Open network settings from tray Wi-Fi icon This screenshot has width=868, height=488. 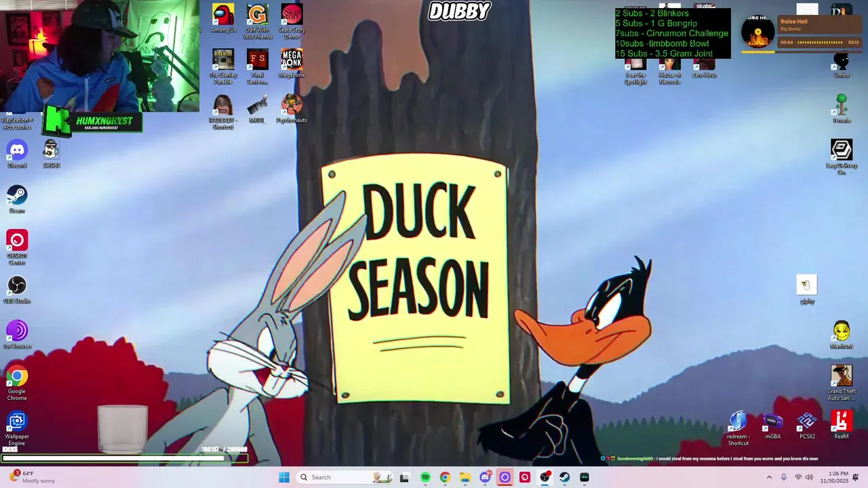tap(798, 477)
